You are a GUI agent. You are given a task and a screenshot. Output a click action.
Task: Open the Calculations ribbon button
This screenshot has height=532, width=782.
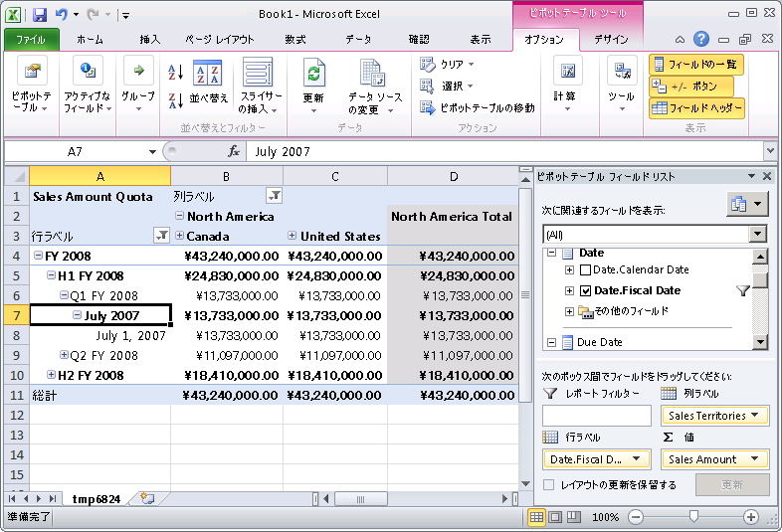(567, 84)
